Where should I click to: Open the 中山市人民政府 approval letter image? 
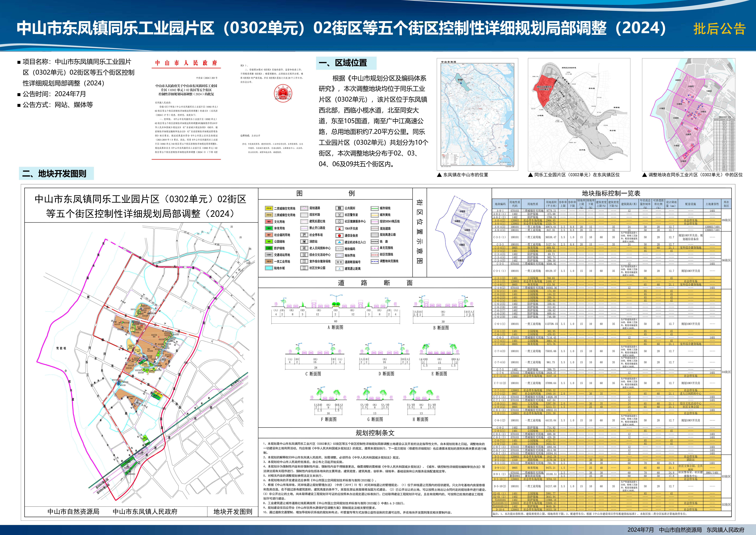pyautogui.click(x=186, y=110)
